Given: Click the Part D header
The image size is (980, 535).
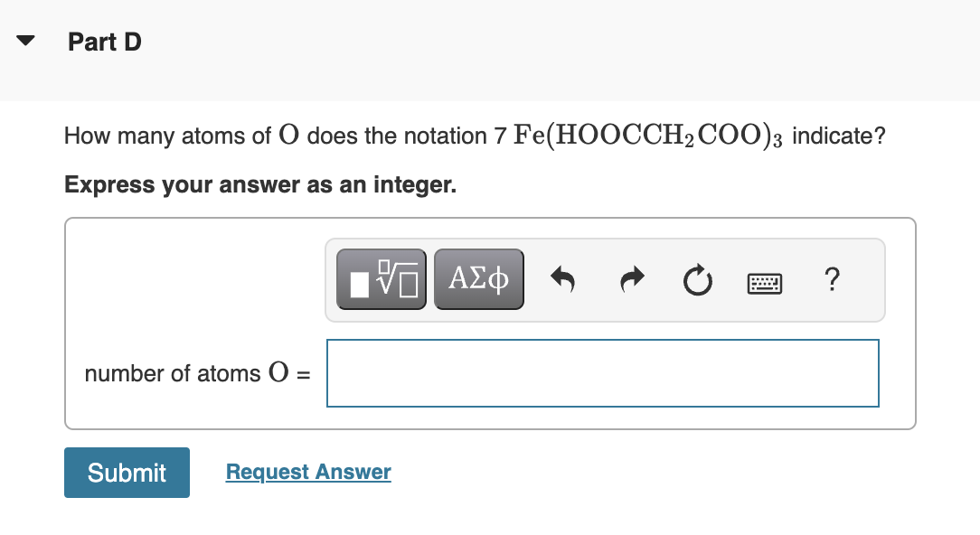Looking at the screenshot, I should [x=104, y=42].
